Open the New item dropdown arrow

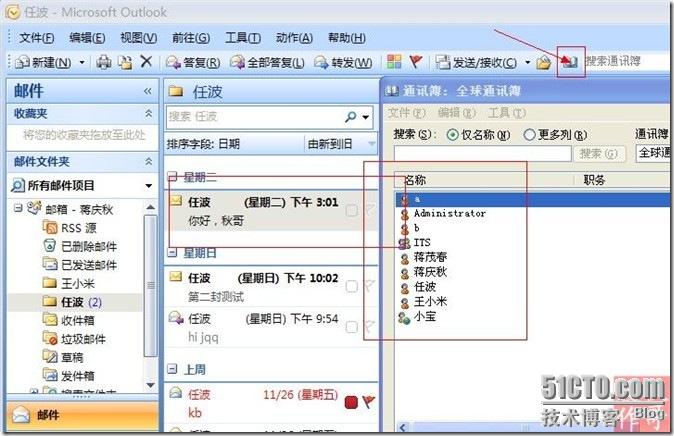pyautogui.click(x=82, y=63)
